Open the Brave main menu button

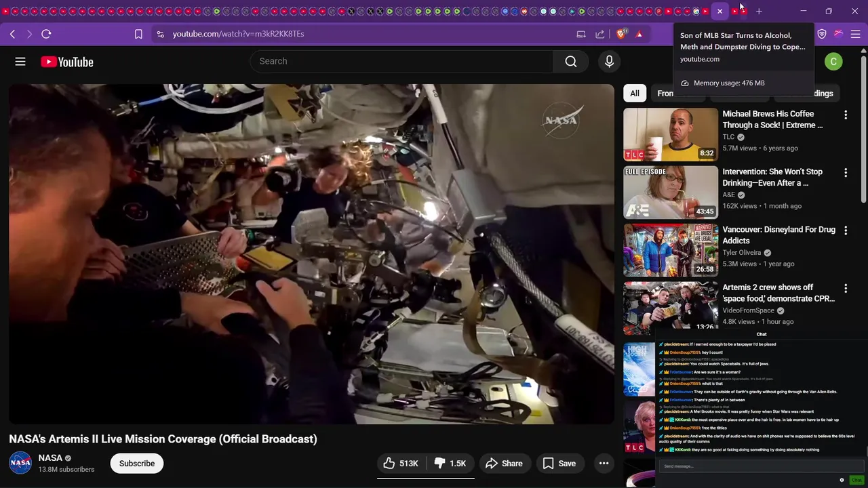pyautogui.click(x=855, y=34)
